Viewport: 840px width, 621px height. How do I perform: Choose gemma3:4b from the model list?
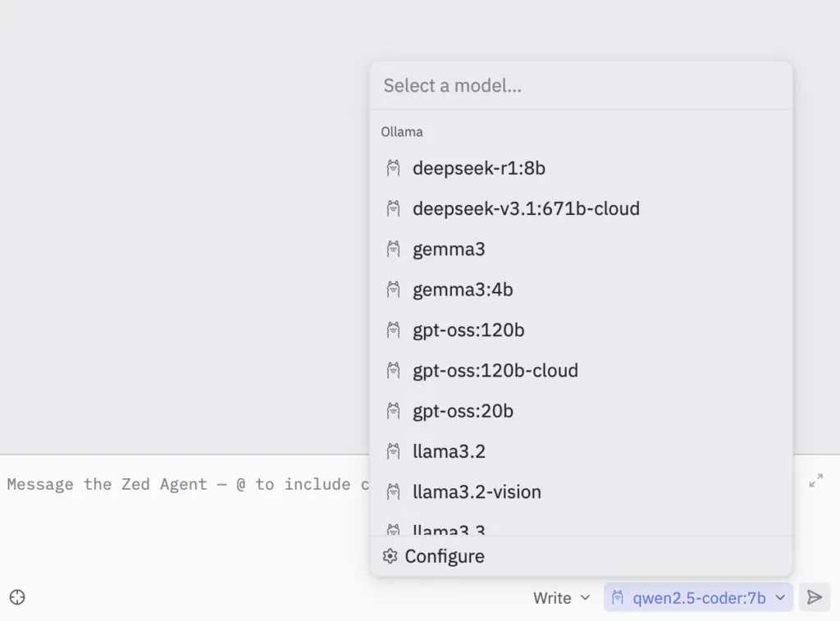coord(463,290)
